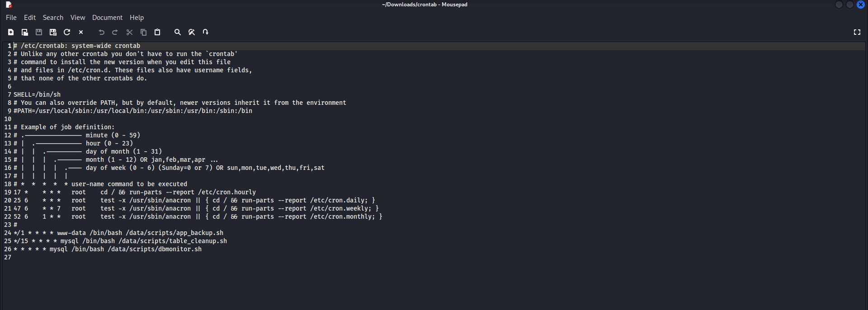Click the Redo toolbar icon
This screenshot has height=310, width=868.
115,32
